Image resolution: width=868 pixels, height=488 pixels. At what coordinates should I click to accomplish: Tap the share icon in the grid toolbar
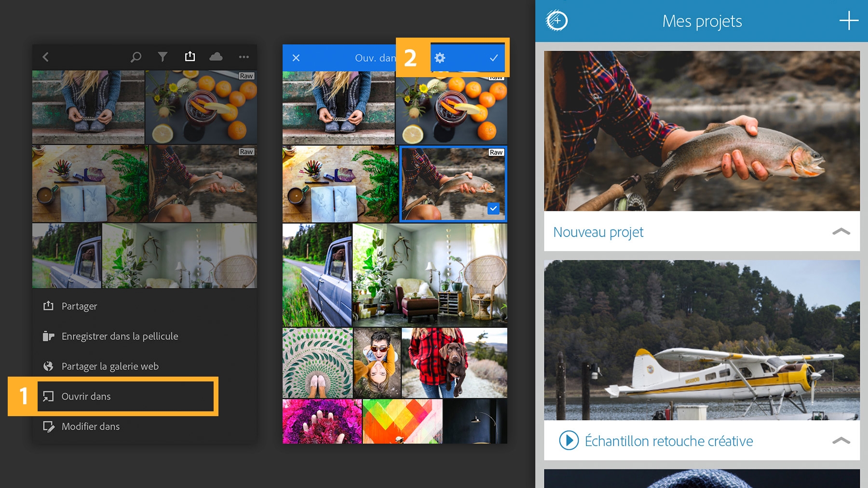(x=190, y=56)
